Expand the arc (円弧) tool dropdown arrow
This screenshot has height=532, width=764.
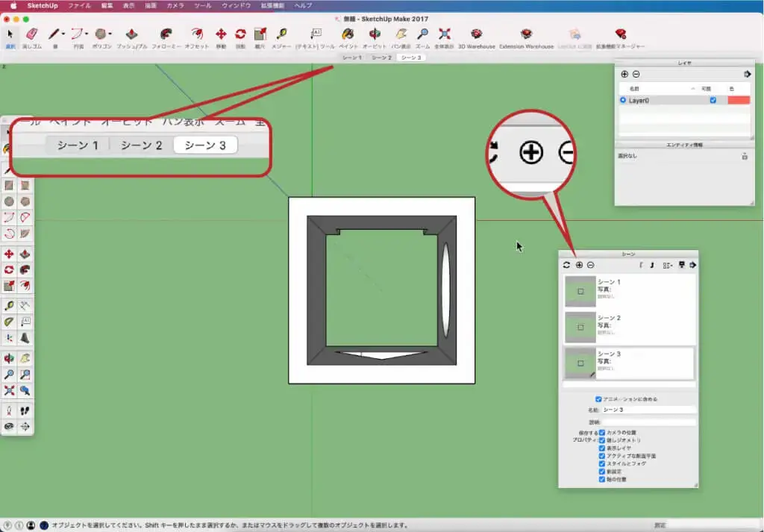(87, 34)
